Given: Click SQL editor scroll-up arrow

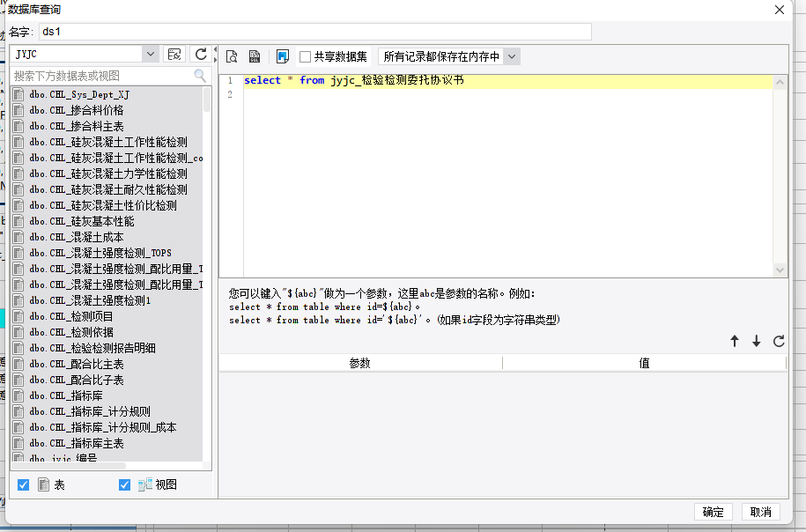Looking at the screenshot, I should tap(780, 82).
